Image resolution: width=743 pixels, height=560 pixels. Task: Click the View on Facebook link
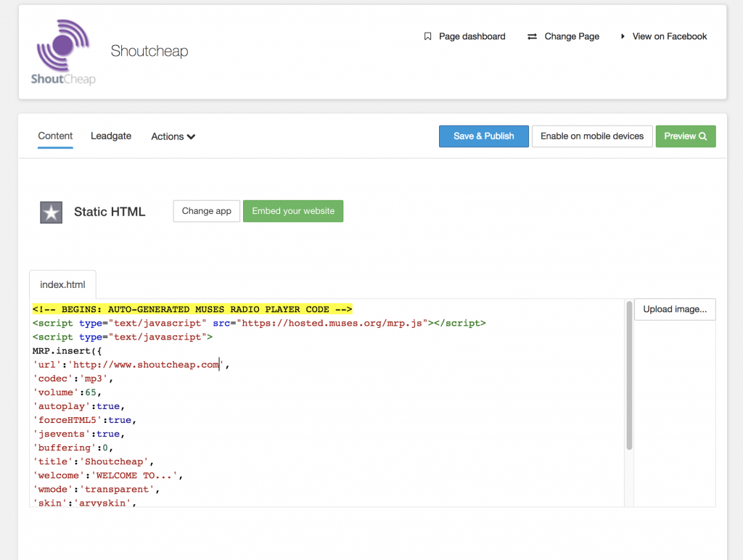tap(669, 36)
